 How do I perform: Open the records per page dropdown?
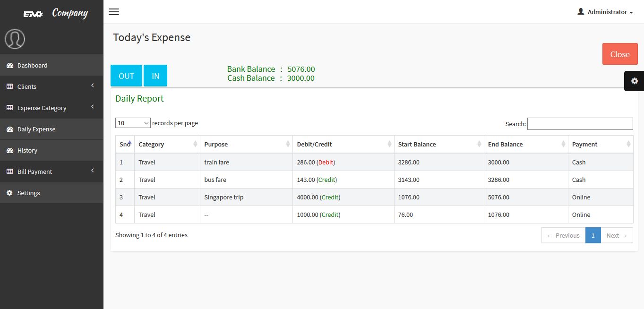click(x=133, y=123)
